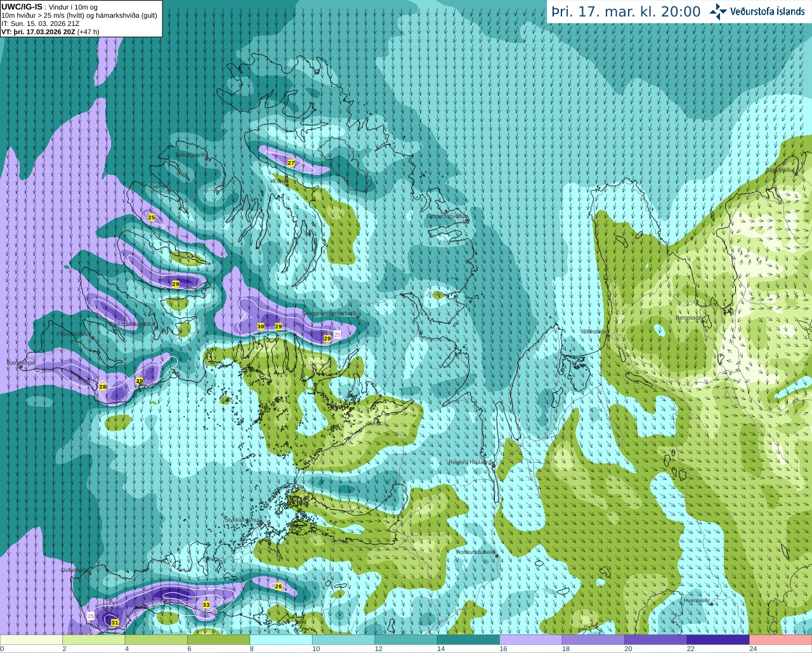Click the 29 gust marker next to the white 25 box
This screenshot has height=653, width=812.
click(x=327, y=339)
